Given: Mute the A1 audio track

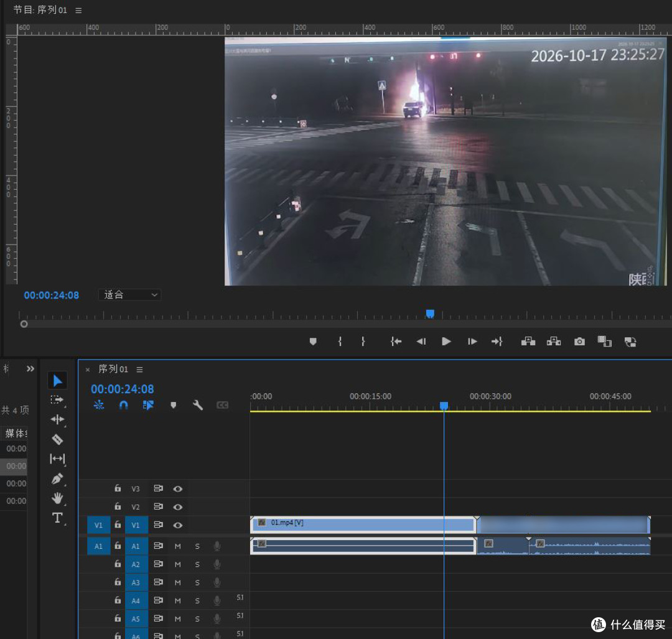Looking at the screenshot, I should pos(177,546).
